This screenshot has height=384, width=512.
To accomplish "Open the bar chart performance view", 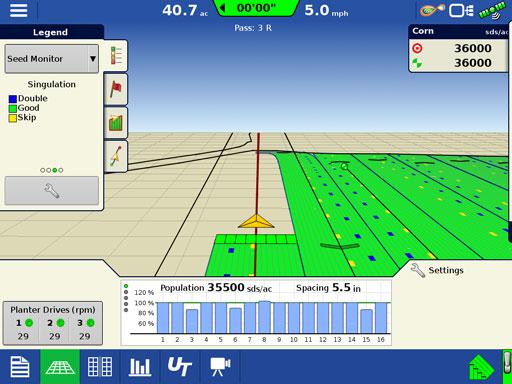I will click(140, 367).
